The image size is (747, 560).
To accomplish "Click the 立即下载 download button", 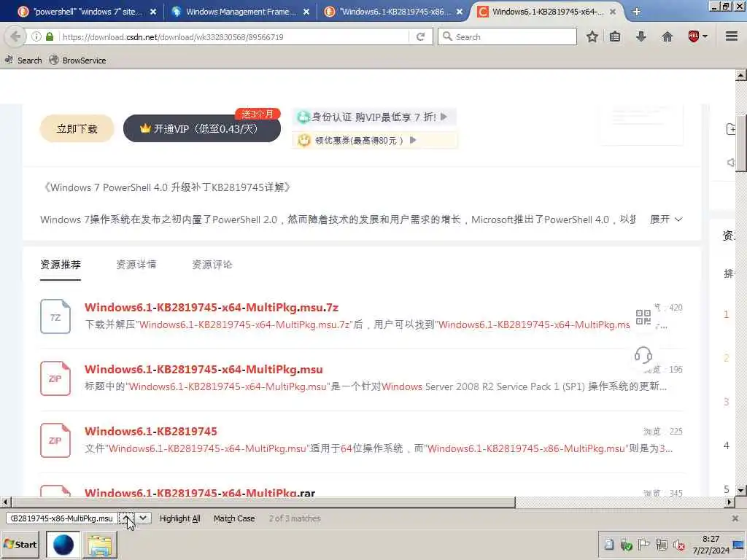I will coord(77,128).
